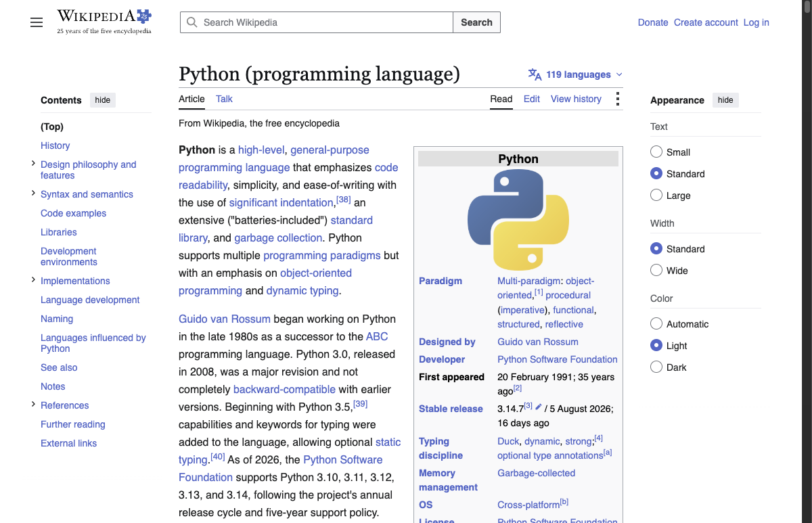Click citation [38] reference
The height and width of the screenshot is (523, 812).
coord(344,200)
